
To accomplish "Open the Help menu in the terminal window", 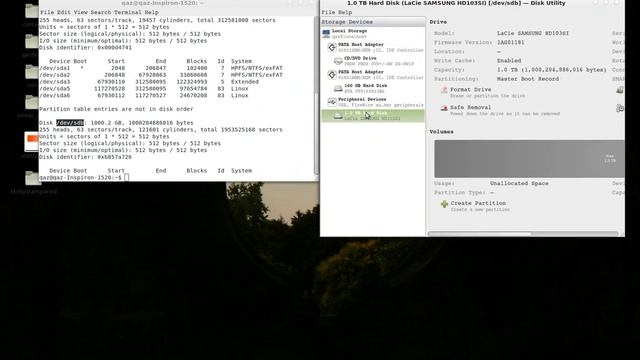I will point(151,13).
